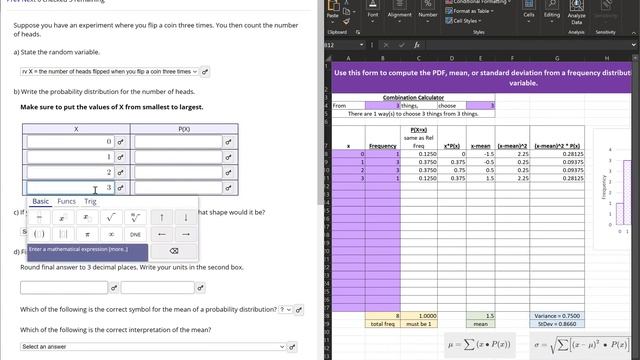Viewport: 640px width, 360px height.
Task: Click the backspace key on math keypad
Action: pyautogui.click(x=174, y=251)
